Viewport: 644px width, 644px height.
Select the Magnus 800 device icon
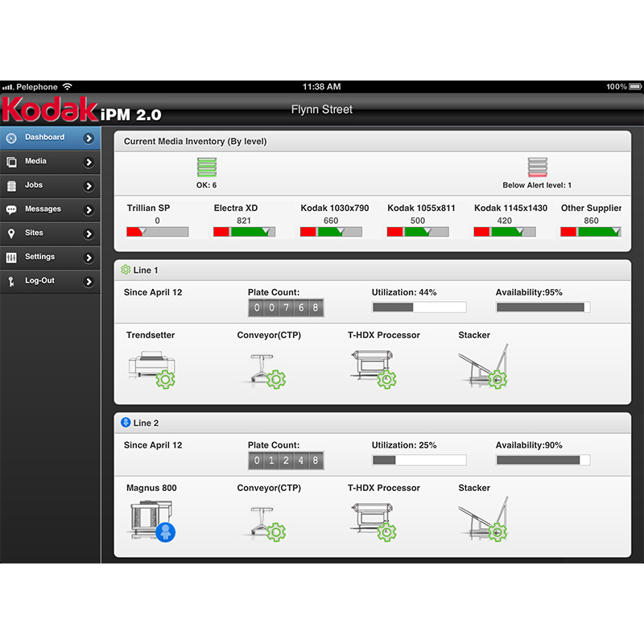[152, 521]
